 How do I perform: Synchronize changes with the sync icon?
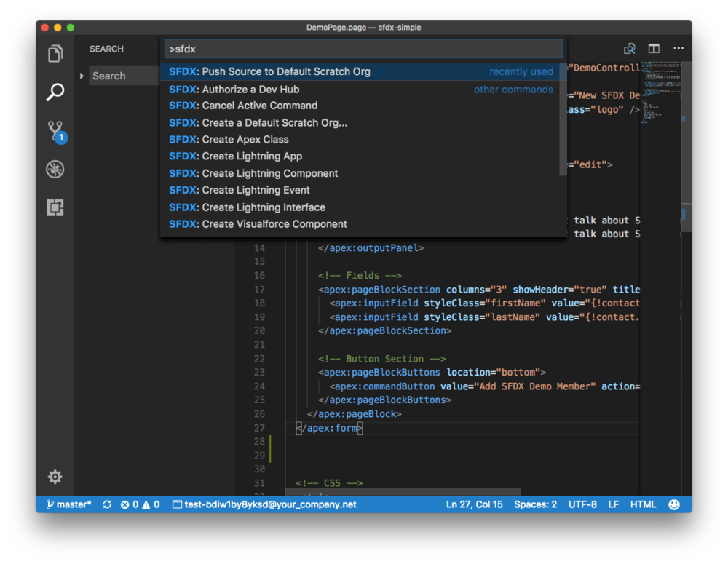coord(107,504)
